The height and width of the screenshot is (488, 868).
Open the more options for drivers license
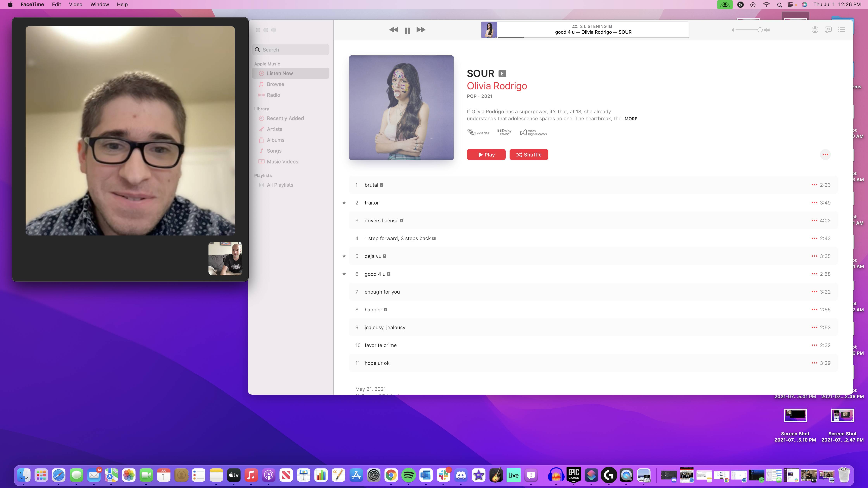click(814, 221)
